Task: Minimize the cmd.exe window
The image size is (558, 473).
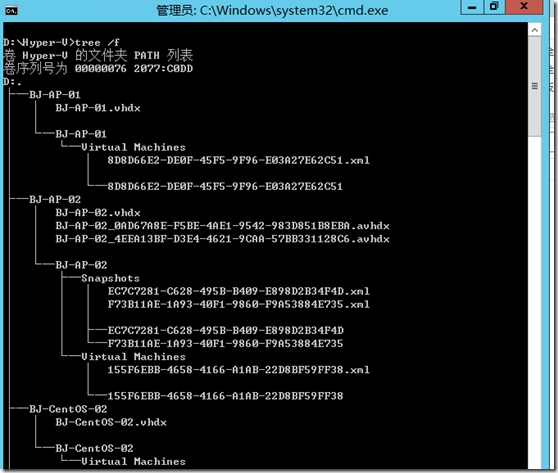Action: tap(472, 7)
